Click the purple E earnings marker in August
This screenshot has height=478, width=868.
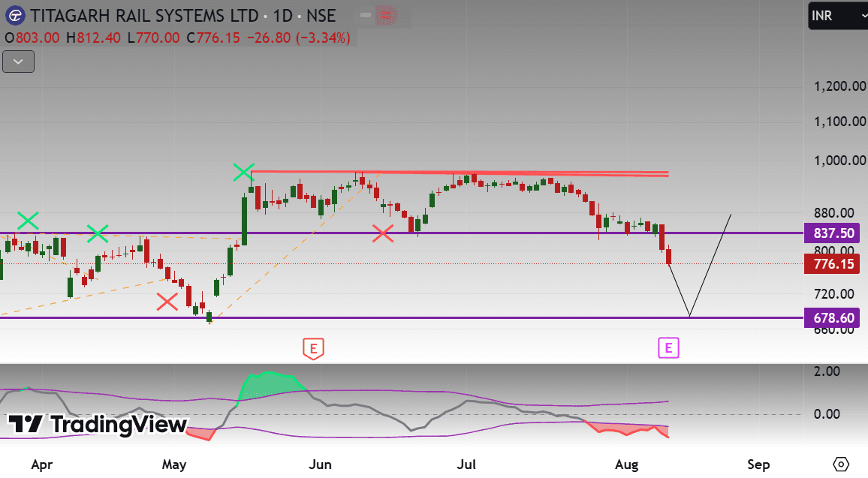(x=668, y=348)
